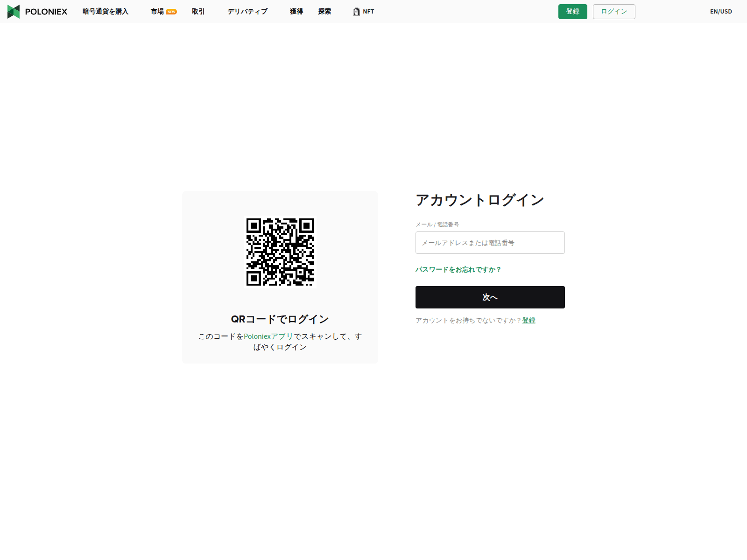The image size is (747, 560).
Task: Focus the メールアドレスまたは電話番号 input field
Action: coord(490,243)
